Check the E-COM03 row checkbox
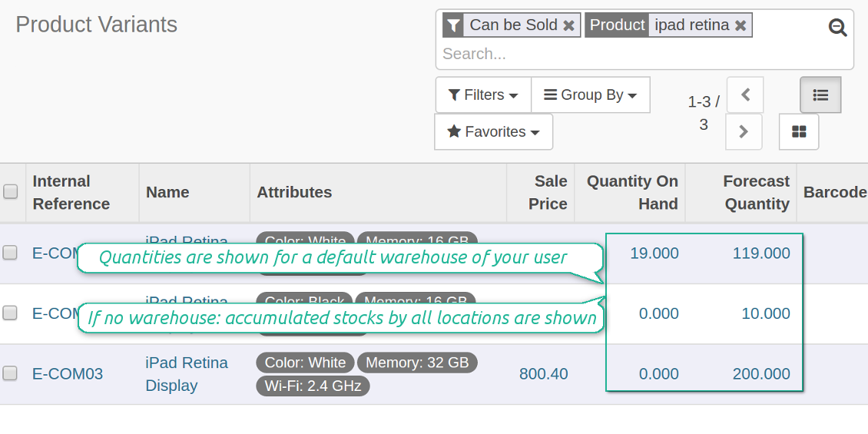The height and width of the screenshot is (434, 868). tap(11, 373)
